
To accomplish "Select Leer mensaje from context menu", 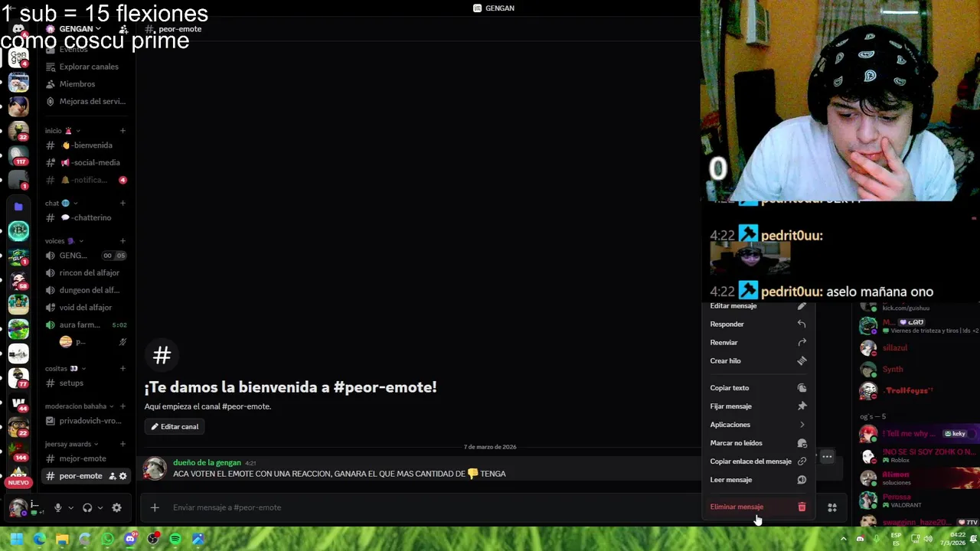I will [x=759, y=480].
